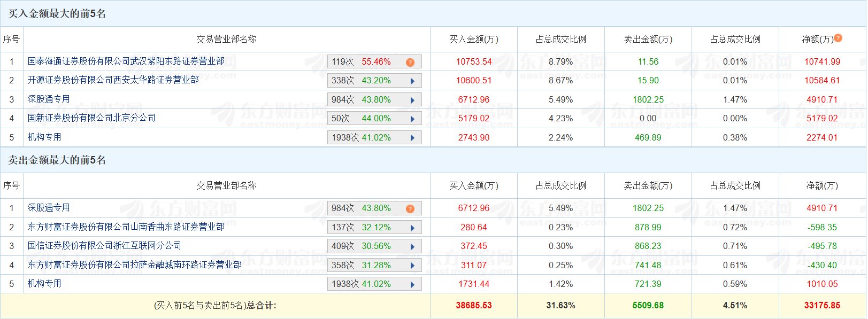868x319 pixels.
Task: Expand arrow next to 984次 43.80% in buy table
Action: coord(412,100)
